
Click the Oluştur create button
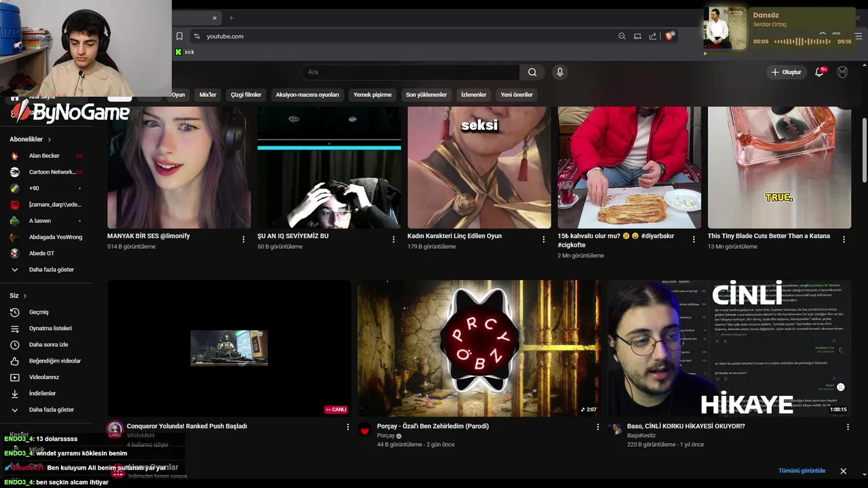click(x=786, y=72)
